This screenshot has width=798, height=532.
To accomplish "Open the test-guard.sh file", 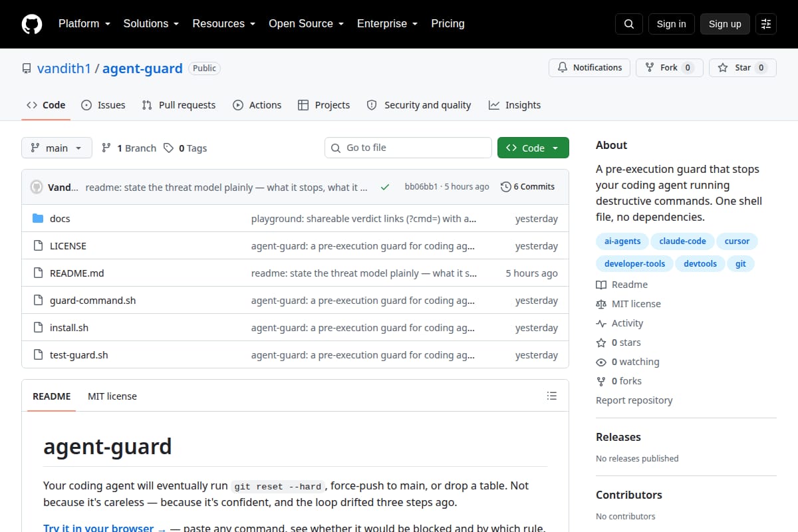I will pyautogui.click(x=79, y=355).
